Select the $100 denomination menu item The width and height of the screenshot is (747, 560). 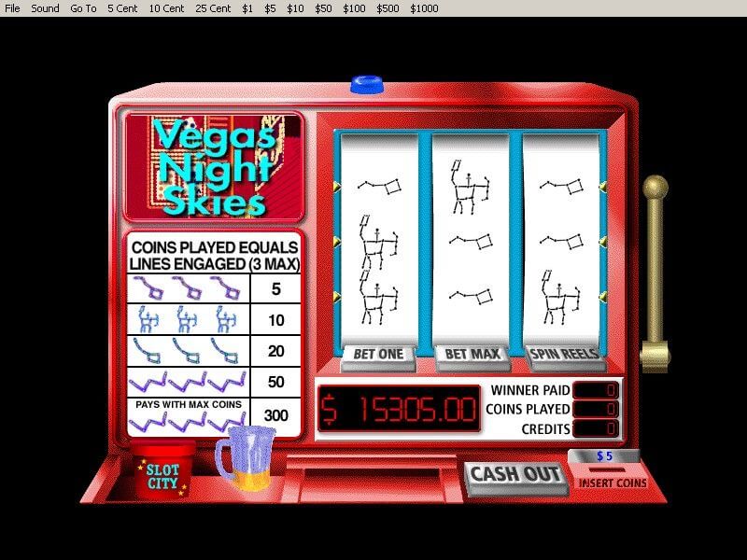(x=354, y=8)
